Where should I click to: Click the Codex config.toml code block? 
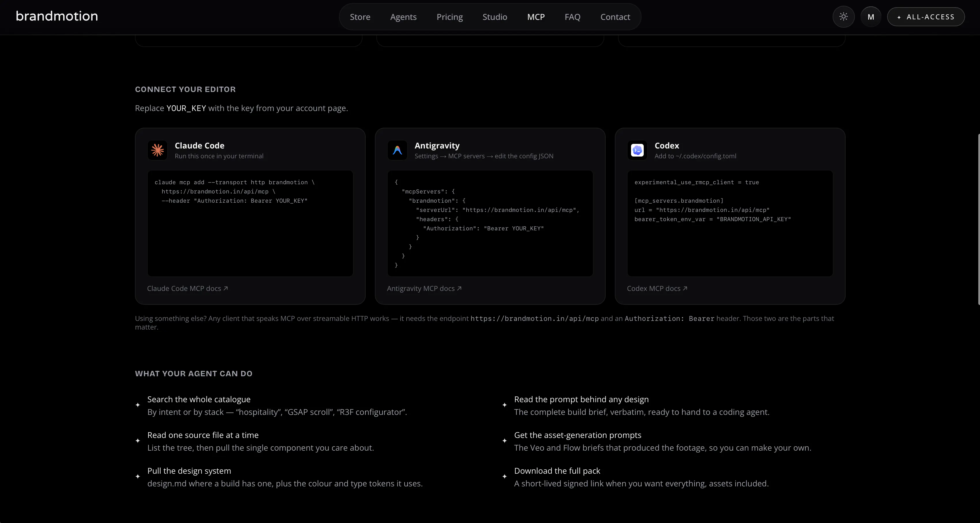coord(730,223)
